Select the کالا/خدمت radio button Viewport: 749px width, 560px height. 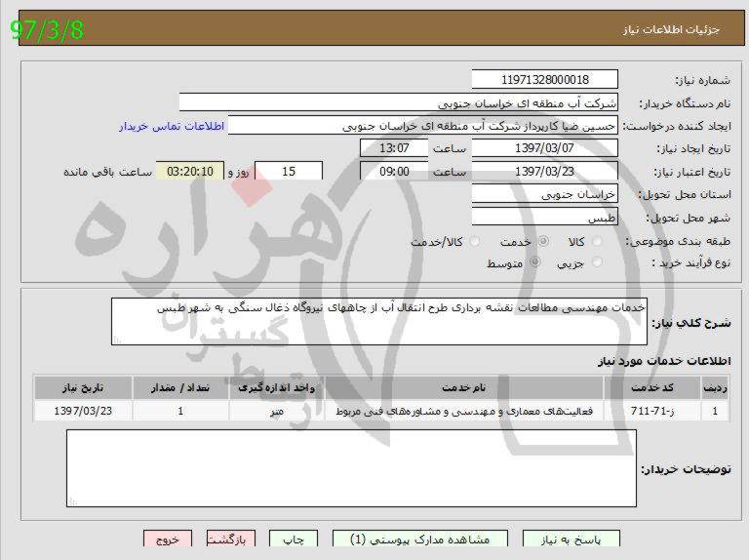coord(474,242)
